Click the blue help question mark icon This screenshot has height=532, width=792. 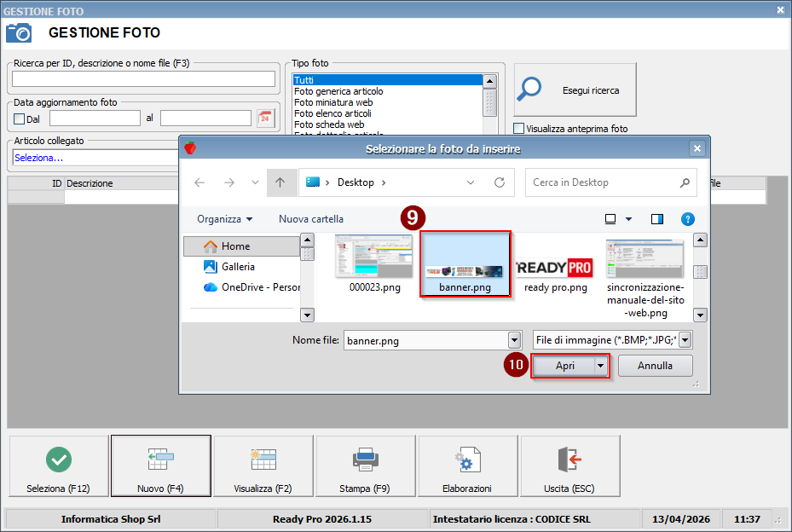coord(687,219)
